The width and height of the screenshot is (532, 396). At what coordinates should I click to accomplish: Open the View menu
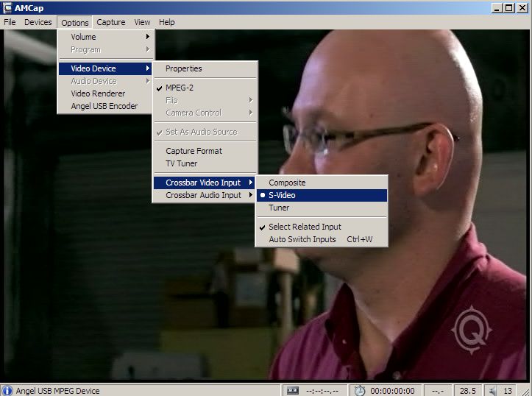click(142, 22)
